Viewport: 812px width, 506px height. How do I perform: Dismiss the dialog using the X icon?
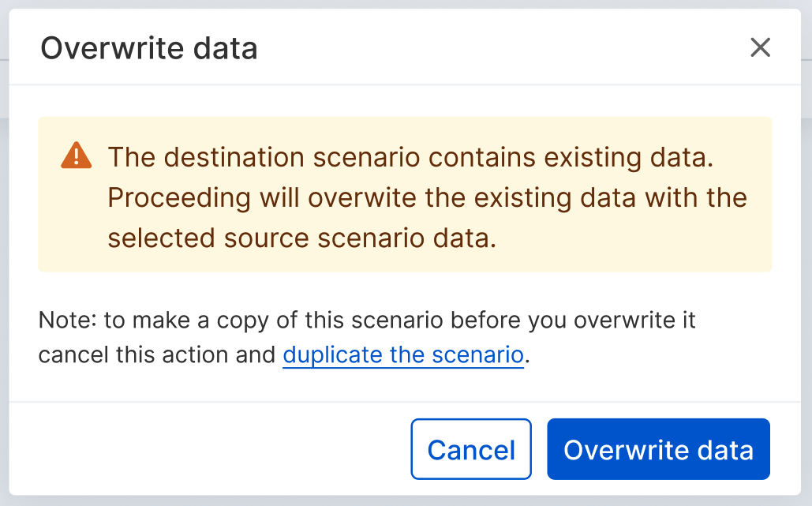click(x=760, y=47)
